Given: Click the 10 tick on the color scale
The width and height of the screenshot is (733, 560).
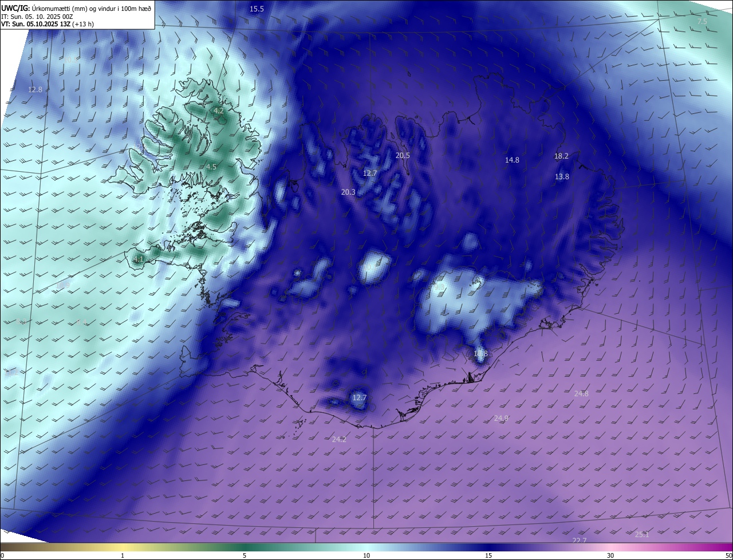Looking at the screenshot, I should click(x=366, y=556).
